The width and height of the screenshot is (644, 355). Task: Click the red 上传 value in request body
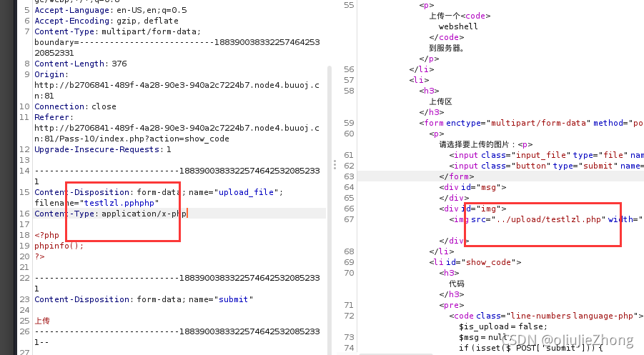click(x=42, y=321)
